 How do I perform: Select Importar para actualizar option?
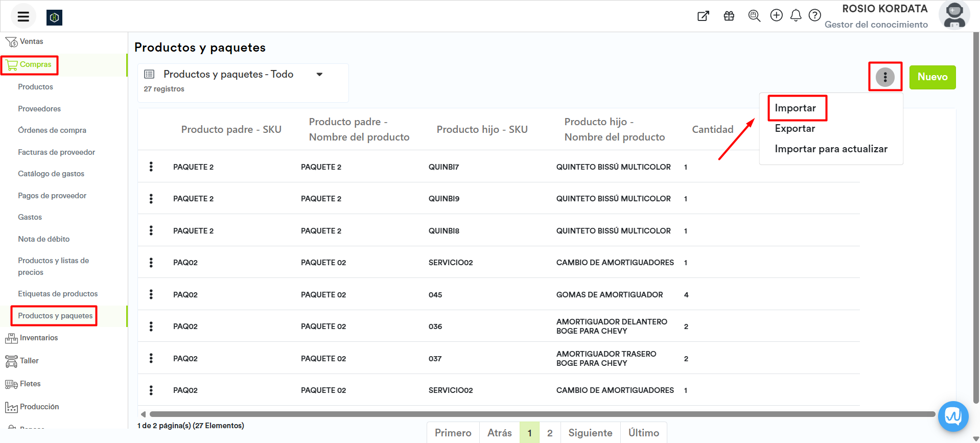[831, 149]
